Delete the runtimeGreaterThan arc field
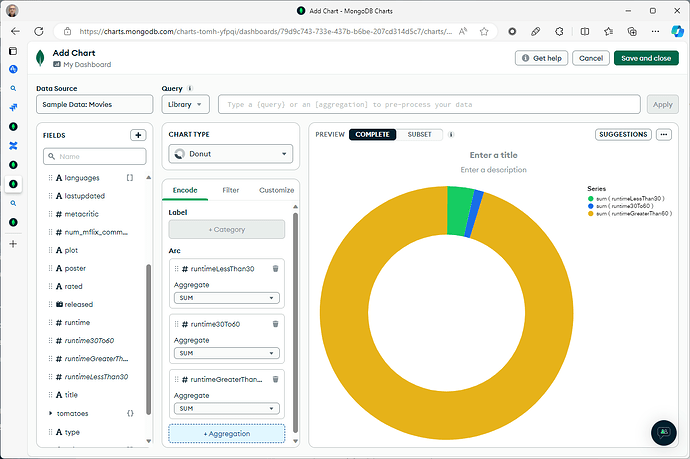This screenshot has width=690, height=459. (x=275, y=379)
